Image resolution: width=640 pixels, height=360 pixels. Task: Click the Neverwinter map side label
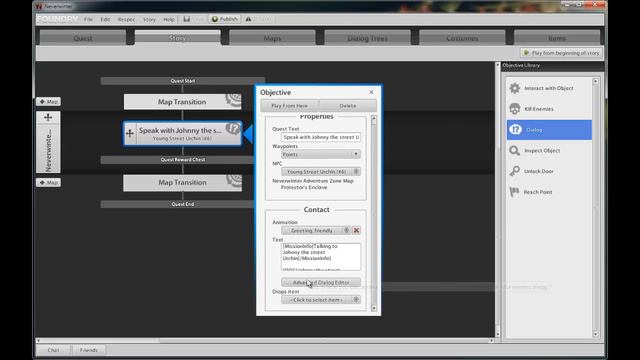pos(48,149)
